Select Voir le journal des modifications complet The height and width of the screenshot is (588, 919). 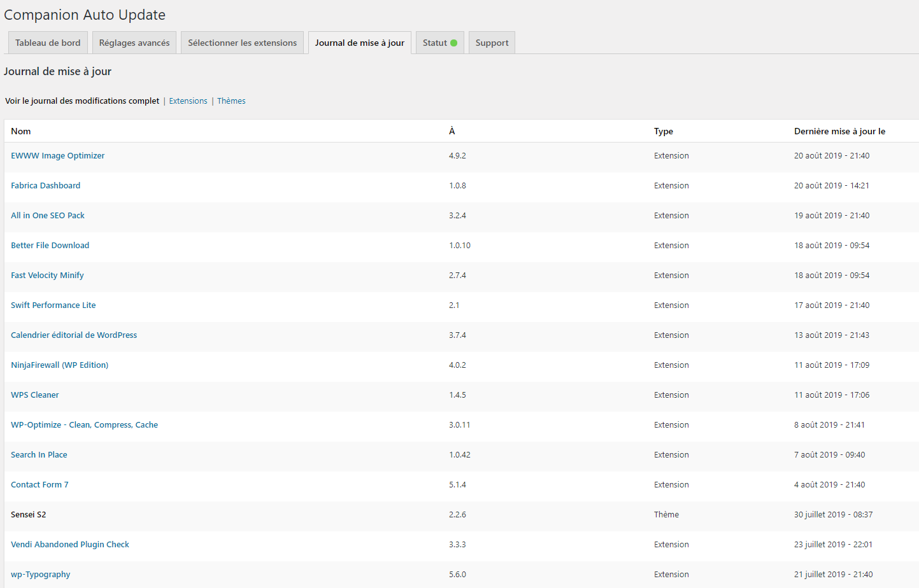point(82,101)
